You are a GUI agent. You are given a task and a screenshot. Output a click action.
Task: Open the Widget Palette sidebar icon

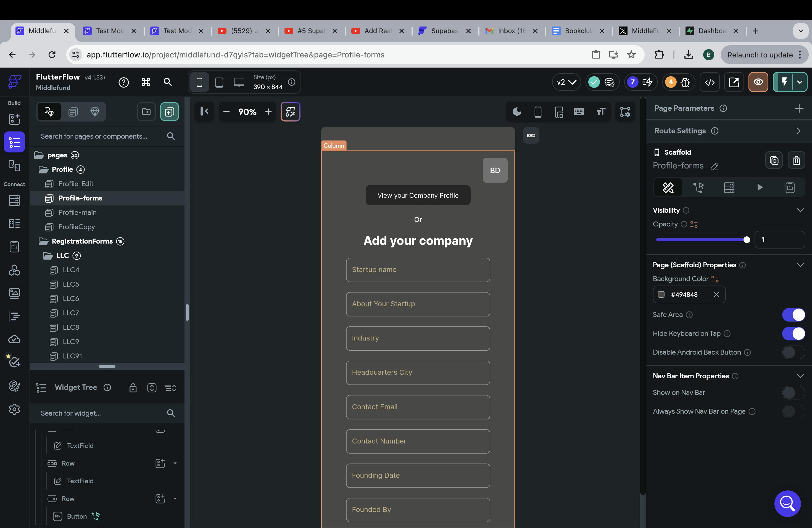pos(14,119)
